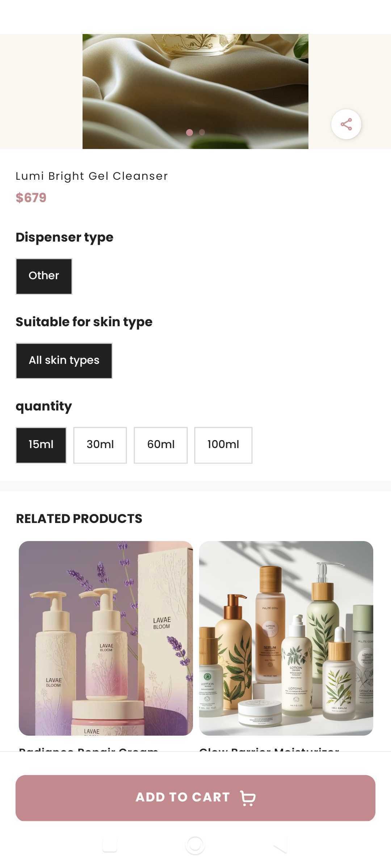Viewport: 391px width, 868px height.
Task: Select the first carousel indicator dot
Action: (x=189, y=132)
